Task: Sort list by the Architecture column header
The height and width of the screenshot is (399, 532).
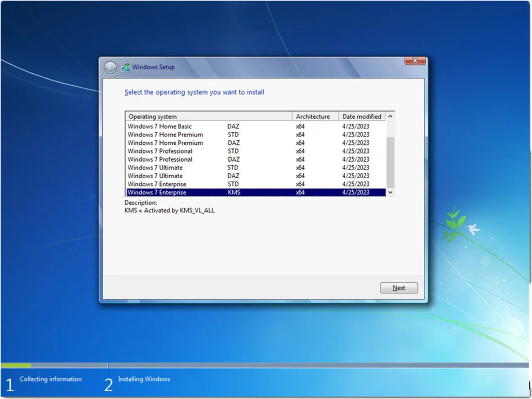Action: pyautogui.click(x=314, y=116)
